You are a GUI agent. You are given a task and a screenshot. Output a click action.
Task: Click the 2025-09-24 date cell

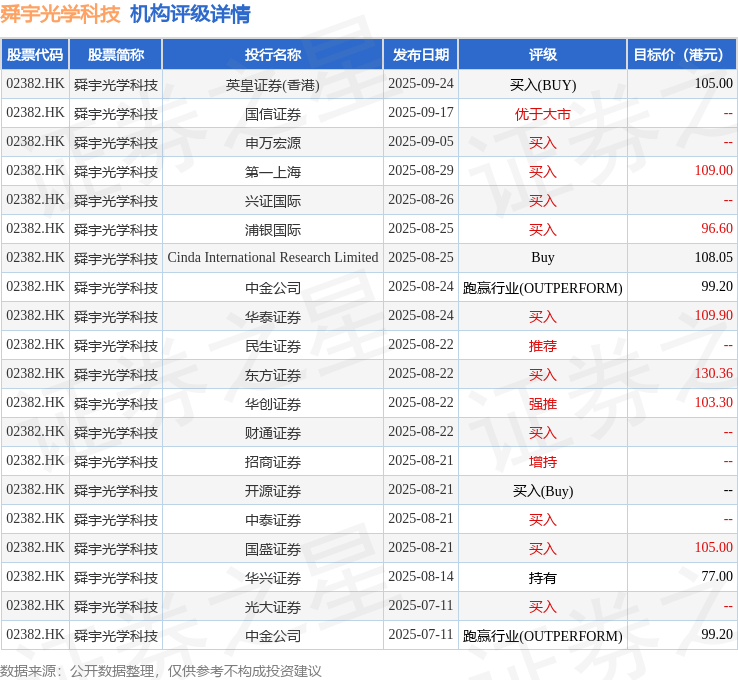coord(421,84)
